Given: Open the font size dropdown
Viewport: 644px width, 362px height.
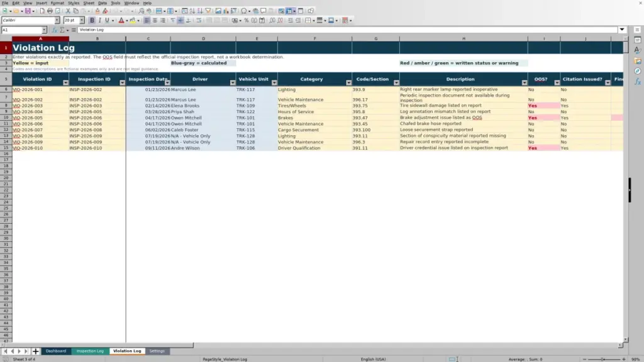Looking at the screenshot, I should [x=82, y=20].
